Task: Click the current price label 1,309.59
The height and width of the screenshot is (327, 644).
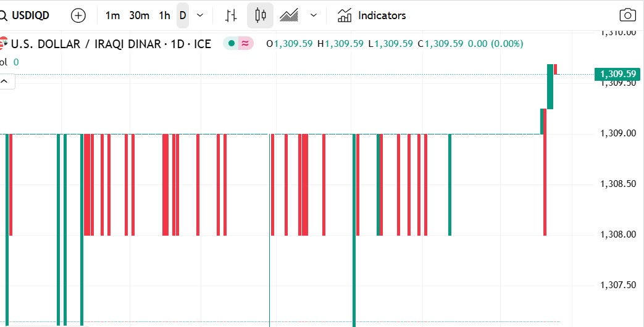Action: coord(617,74)
